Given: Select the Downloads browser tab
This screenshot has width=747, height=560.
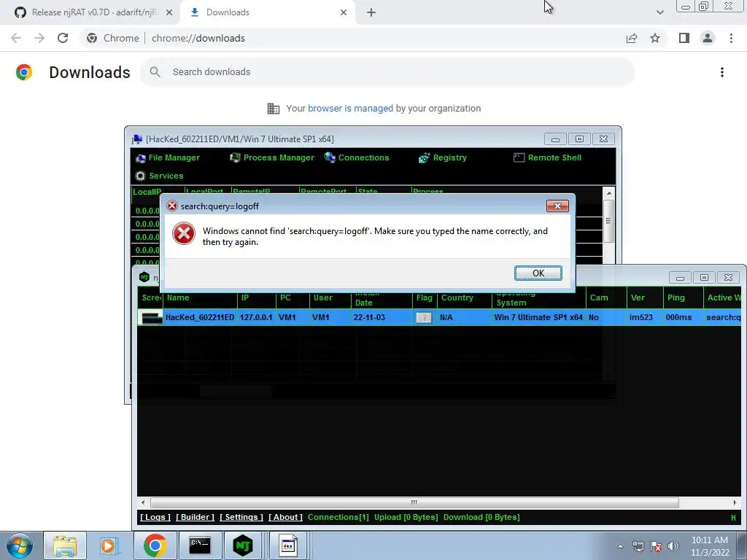Looking at the screenshot, I should 267,12.
